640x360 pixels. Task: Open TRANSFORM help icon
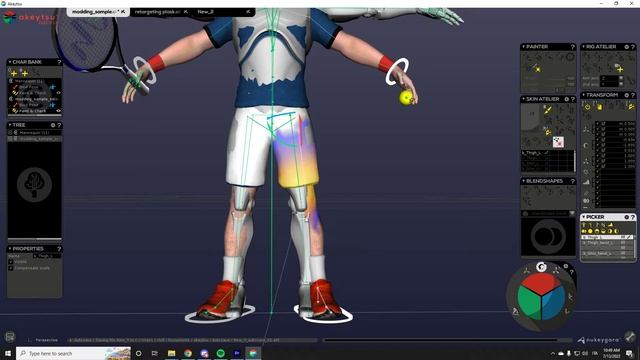tap(633, 95)
